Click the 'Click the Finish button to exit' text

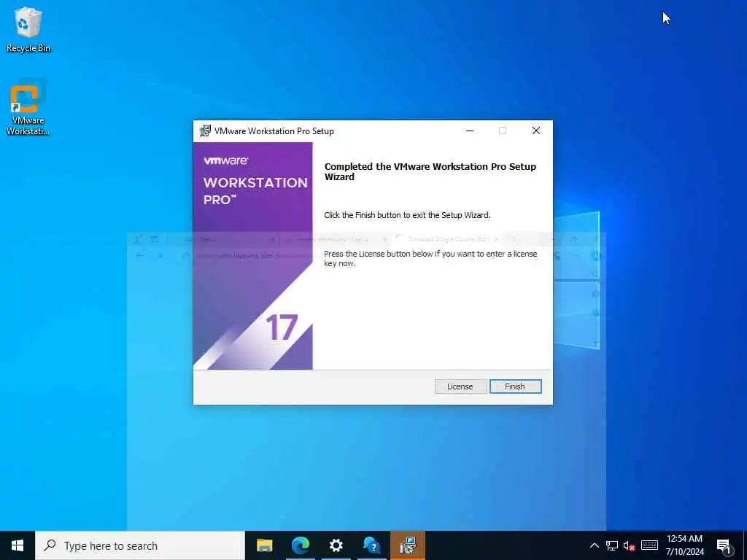coord(407,215)
